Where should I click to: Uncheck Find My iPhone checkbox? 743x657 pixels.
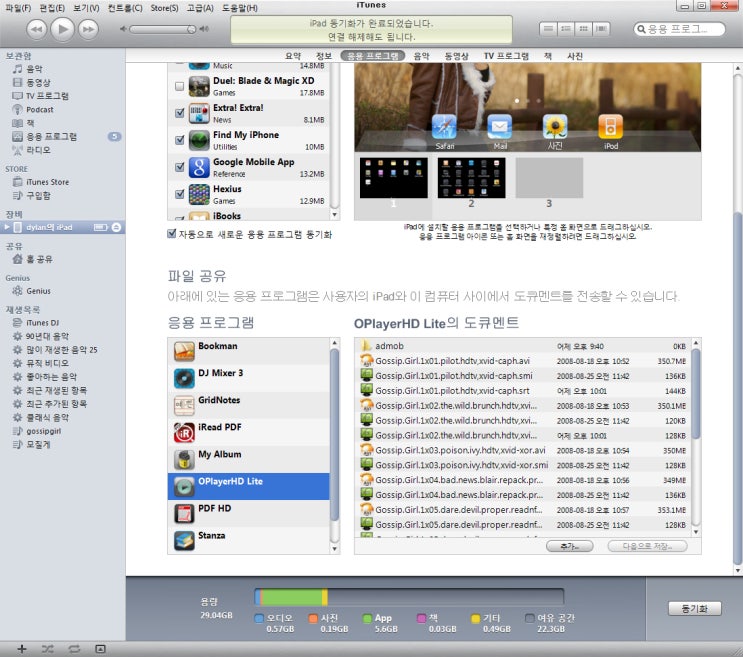(180, 140)
